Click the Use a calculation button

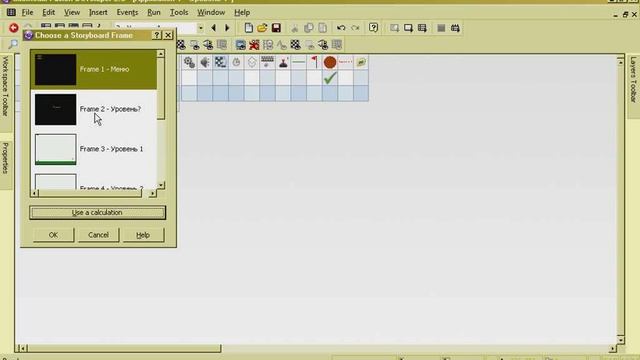coord(97,213)
